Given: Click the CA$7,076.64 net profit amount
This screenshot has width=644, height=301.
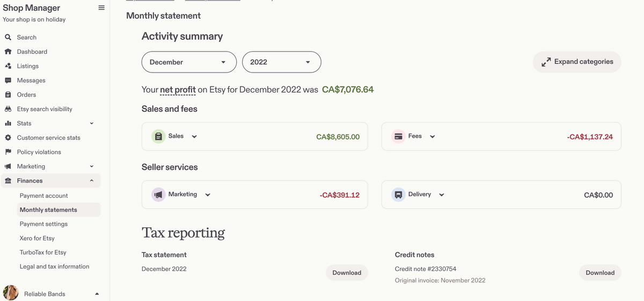Looking at the screenshot, I should tap(348, 89).
